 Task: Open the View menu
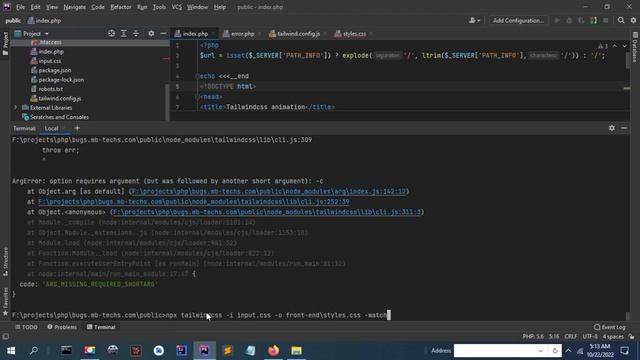[x=52, y=7]
